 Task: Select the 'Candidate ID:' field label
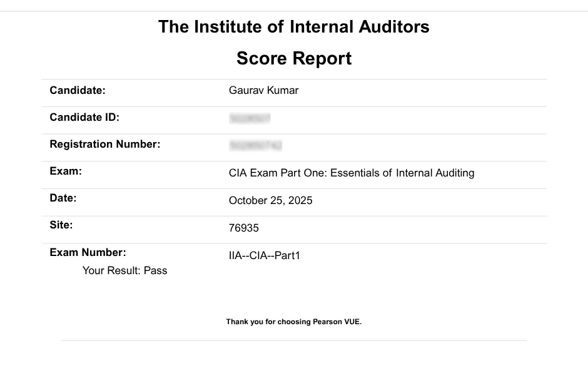click(84, 117)
